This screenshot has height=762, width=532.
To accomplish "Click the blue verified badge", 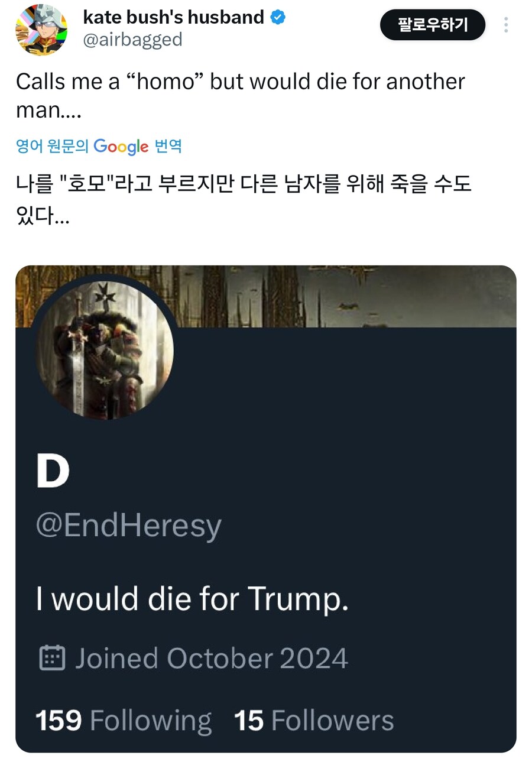I will pos(278,18).
